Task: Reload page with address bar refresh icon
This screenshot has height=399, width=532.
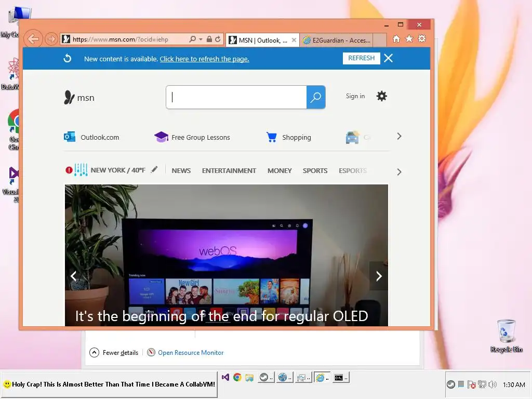Action: [218, 39]
